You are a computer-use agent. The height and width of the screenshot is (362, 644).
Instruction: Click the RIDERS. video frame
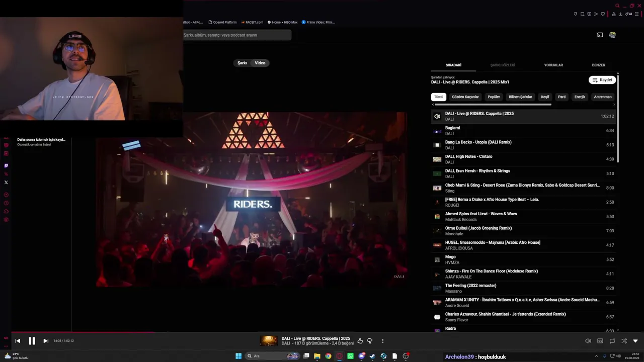(252, 200)
